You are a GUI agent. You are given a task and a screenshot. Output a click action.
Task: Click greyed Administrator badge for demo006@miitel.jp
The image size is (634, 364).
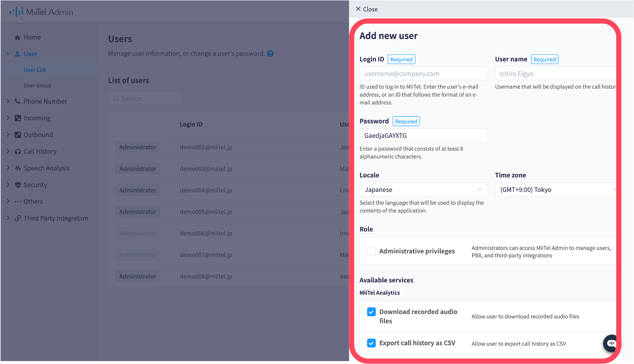coord(138,233)
